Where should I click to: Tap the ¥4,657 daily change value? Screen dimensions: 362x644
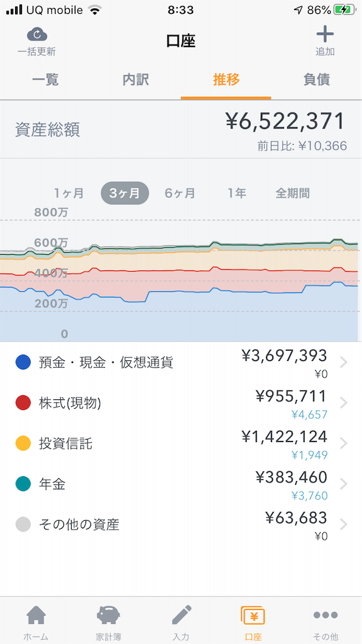coord(309,415)
